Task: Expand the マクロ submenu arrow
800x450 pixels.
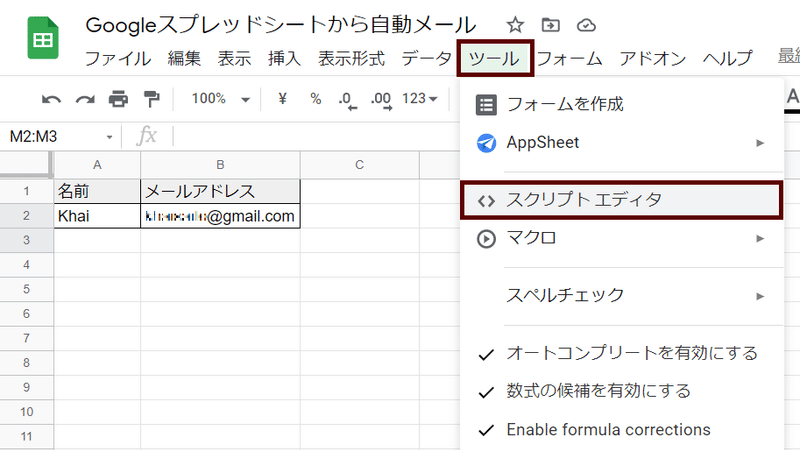Action: tap(760, 238)
